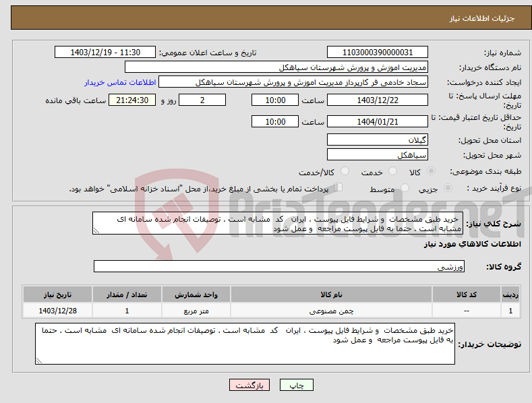Select the کالا/خدمت radio button
Image resolution: width=532 pixels, height=403 pixels.
click(x=345, y=171)
